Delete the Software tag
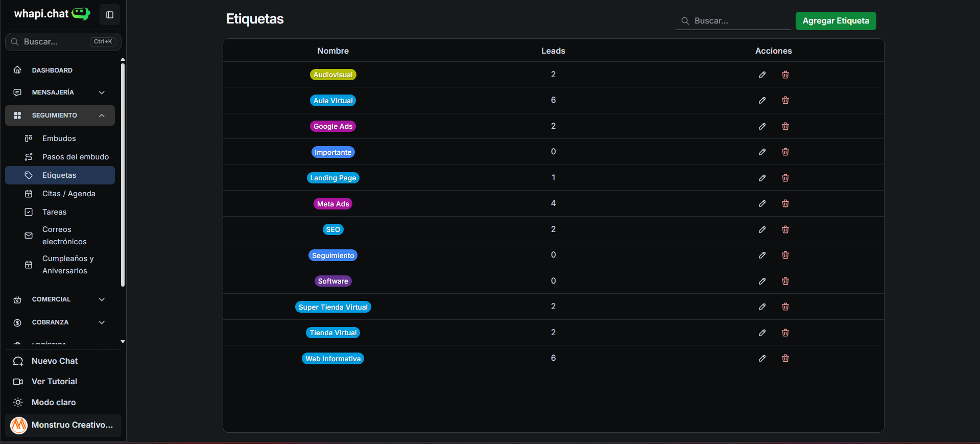The height and width of the screenshot is (444, 980). (x=785, y=281)
